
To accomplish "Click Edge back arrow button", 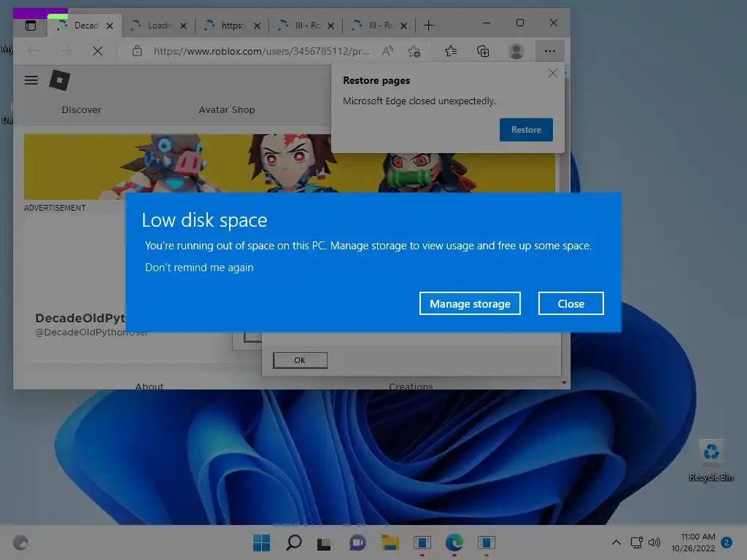I will pyautogui.click(x=34, y=51).
